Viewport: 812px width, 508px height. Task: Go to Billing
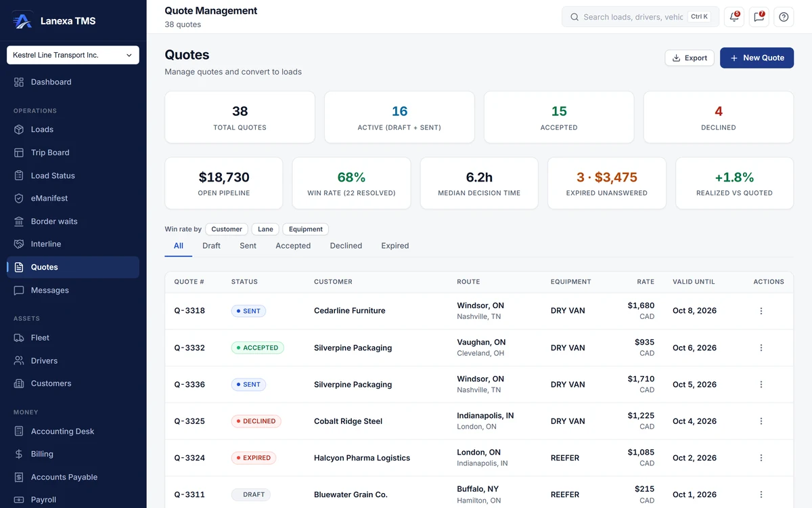click(73, 454)
